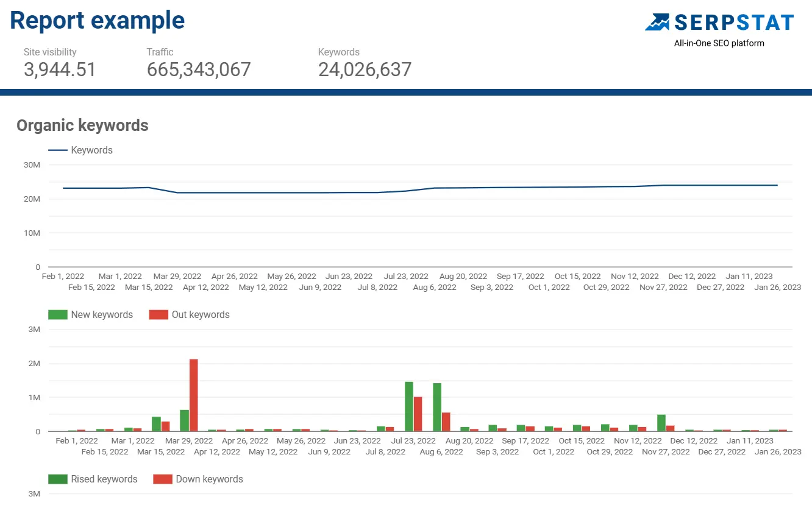Click the red Out keywords bar at Jul 23, 2022
Screen dimensions: 812x505
418,414
